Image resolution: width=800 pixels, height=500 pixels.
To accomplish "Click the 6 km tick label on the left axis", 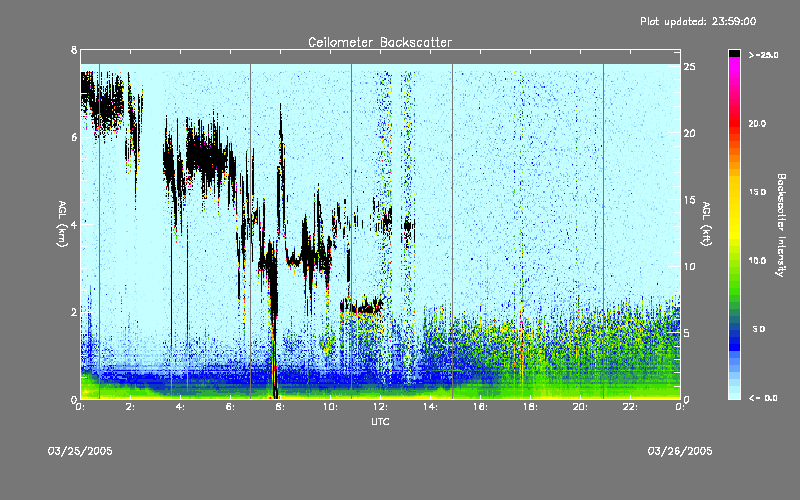I will 74,137.
